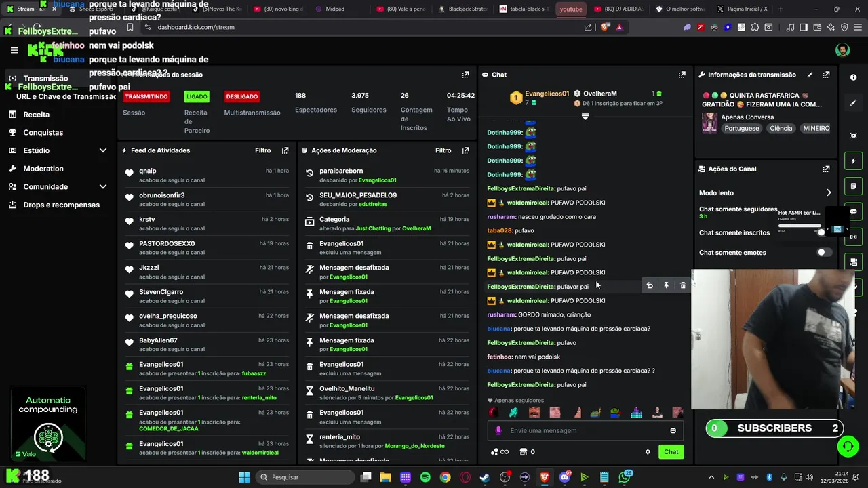Viewport: 868px width, 488px height.
Task: Click the Windows Start button
Action: point(244,477)
